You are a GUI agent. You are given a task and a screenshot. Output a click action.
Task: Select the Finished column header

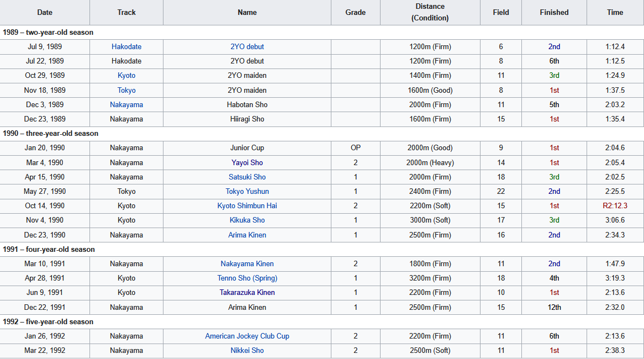point(554,12)
